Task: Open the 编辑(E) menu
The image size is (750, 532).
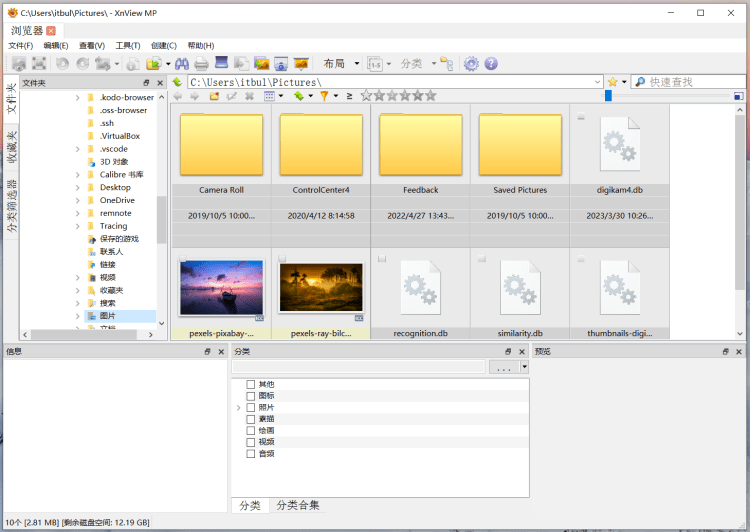Action: click(x=56, y=45)
